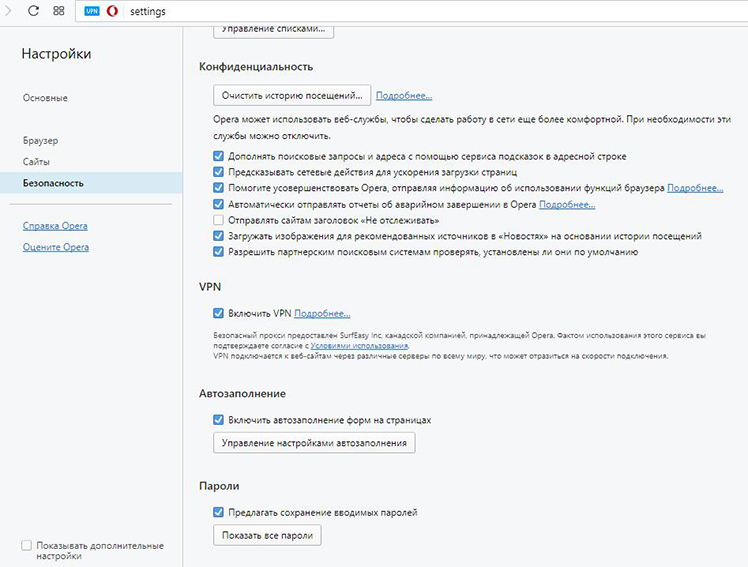Click Очистить историю посещений button
Screen dimensions: 748x567
tap(292, 95)
